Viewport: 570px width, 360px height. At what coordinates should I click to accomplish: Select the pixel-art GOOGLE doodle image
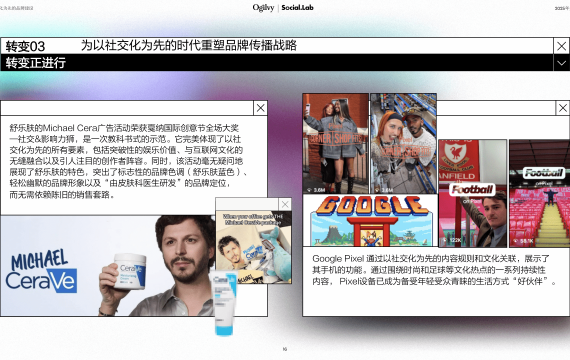coord(370,220)
